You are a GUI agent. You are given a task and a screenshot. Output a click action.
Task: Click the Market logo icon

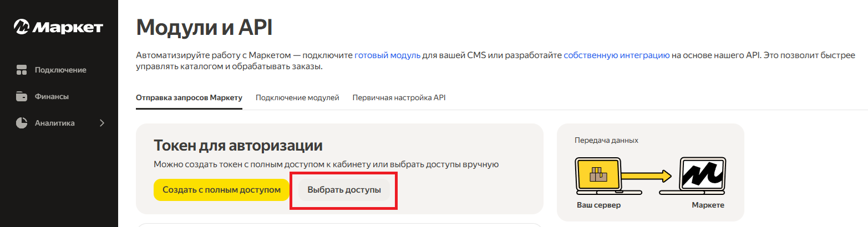pyautogui.click(x=21, y=27)
